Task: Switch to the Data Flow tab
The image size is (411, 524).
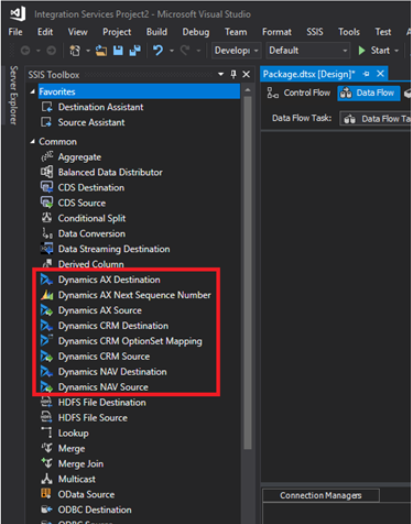Action: point(369,93)
